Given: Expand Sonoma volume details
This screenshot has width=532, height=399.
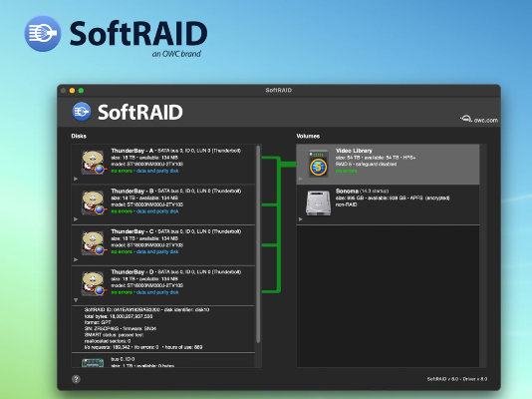Looking at the screenshot, I should click(x=301, y=219).
